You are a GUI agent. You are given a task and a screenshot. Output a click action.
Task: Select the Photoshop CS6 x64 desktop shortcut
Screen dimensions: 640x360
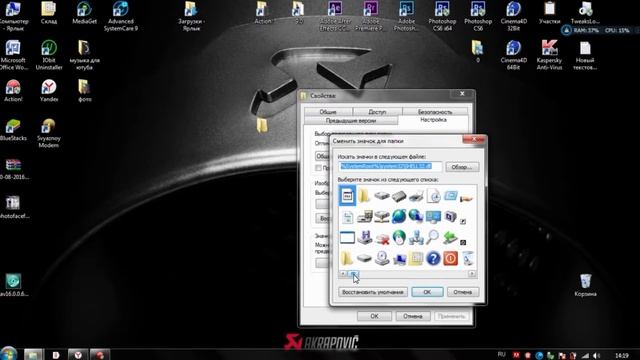442,16
